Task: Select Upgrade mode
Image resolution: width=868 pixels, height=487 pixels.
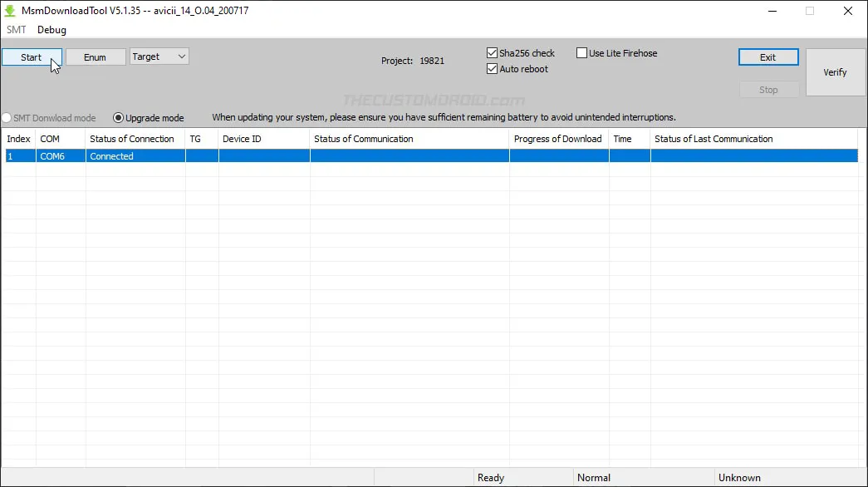Action: [x=118, y=117]
